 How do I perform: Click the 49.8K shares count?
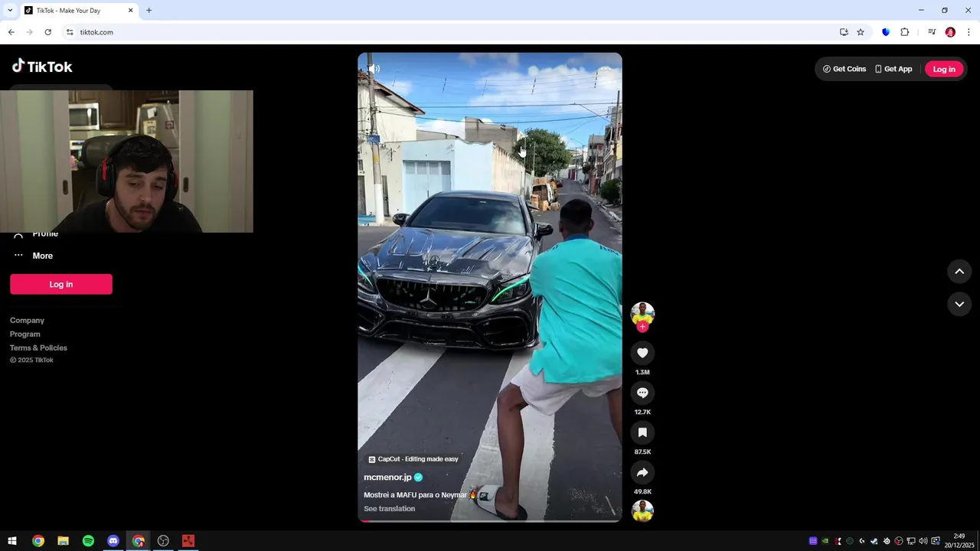tap(642, 492)
